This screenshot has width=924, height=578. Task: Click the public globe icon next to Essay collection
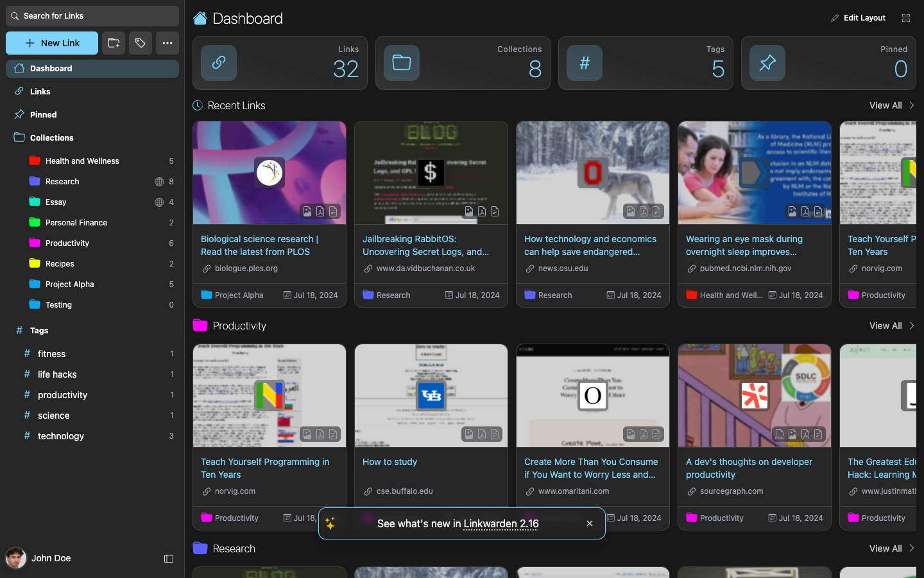point(159,202)
